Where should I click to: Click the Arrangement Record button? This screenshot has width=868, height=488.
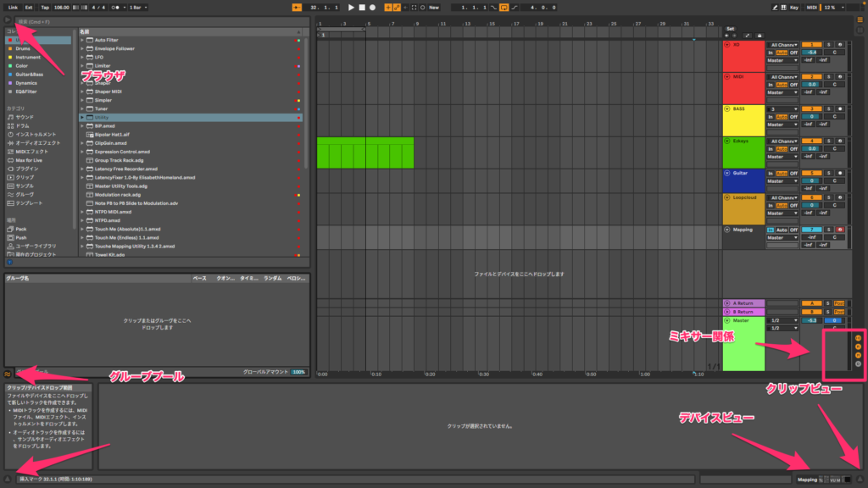pos(372,7)
